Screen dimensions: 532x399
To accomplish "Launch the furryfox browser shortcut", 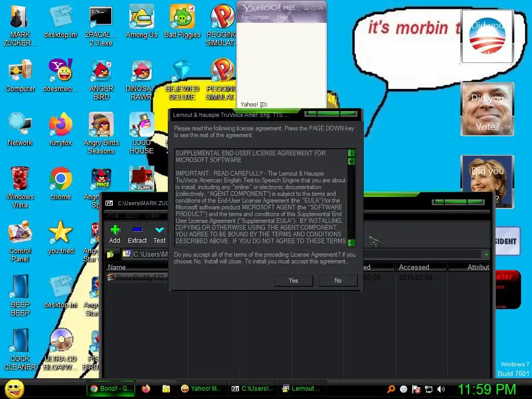I will 60,129.
